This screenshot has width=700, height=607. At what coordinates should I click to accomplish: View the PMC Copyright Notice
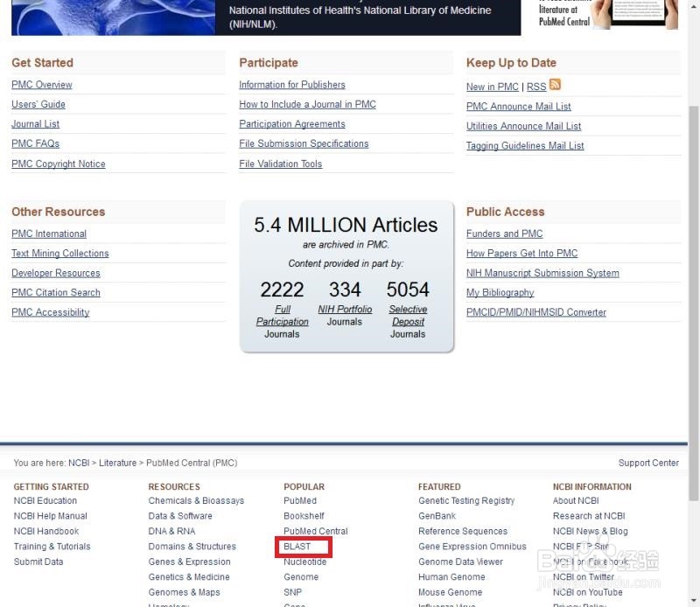tap(59, 164)
